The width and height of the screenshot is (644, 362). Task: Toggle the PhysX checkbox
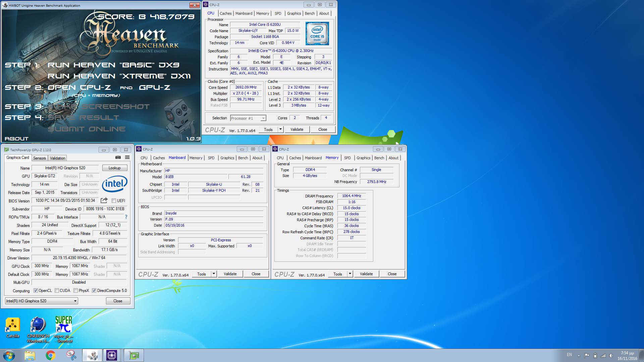click(75, 291)
